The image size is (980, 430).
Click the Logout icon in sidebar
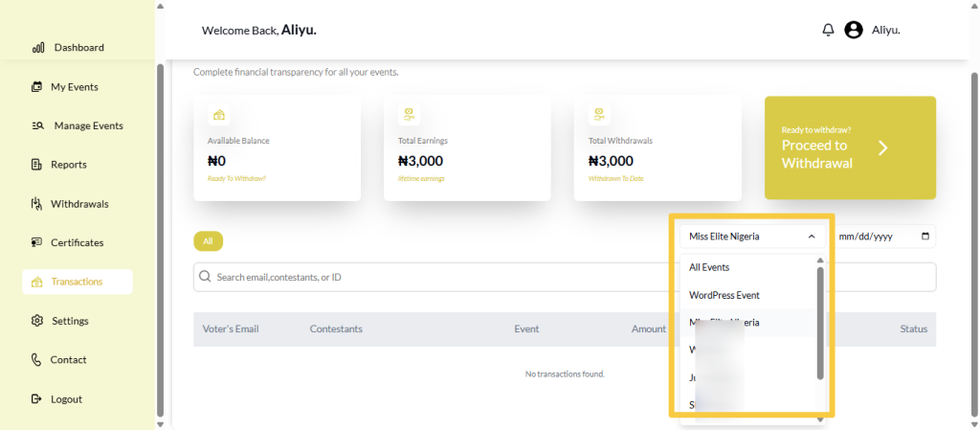click(37, 399)
